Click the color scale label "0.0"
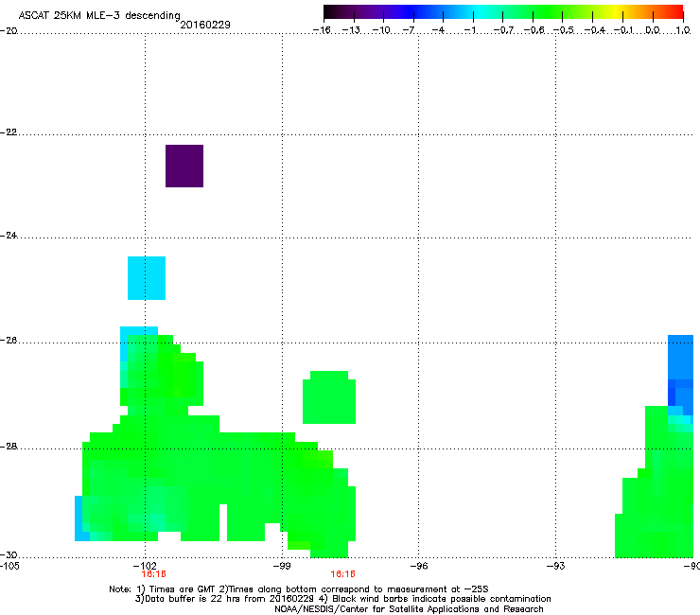Viewport: 700px width, 615px height. pos(653,30)
